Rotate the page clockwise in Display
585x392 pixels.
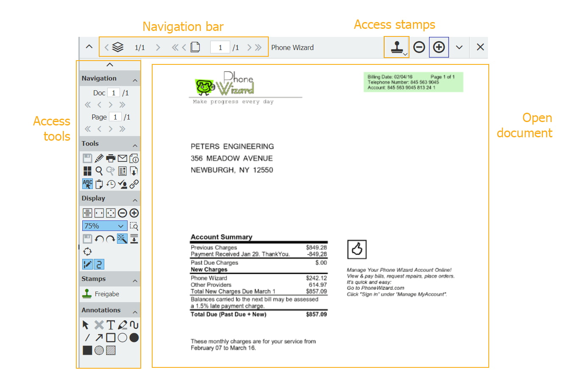tap(111, 239)
